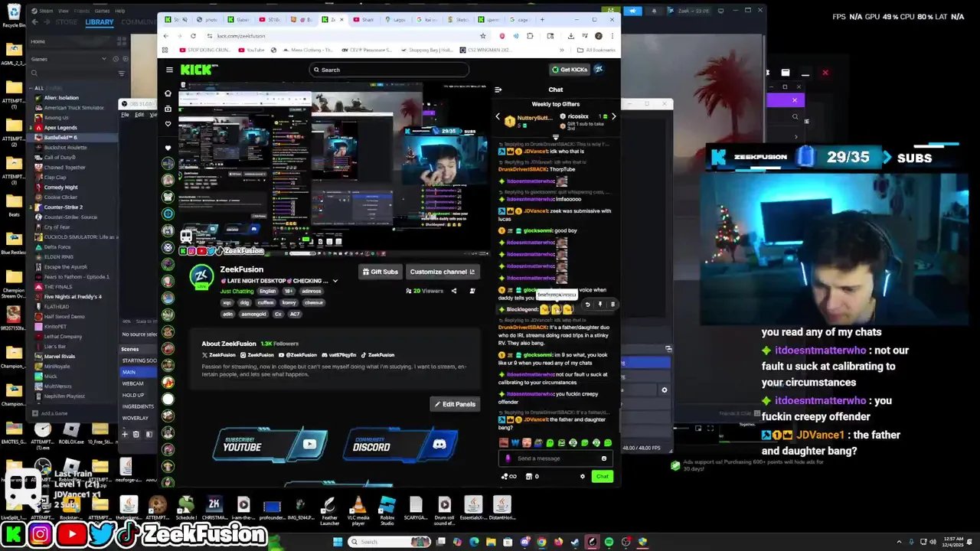Go back in Chrome
The image size is (980, 551).
(x=166, y=36)
